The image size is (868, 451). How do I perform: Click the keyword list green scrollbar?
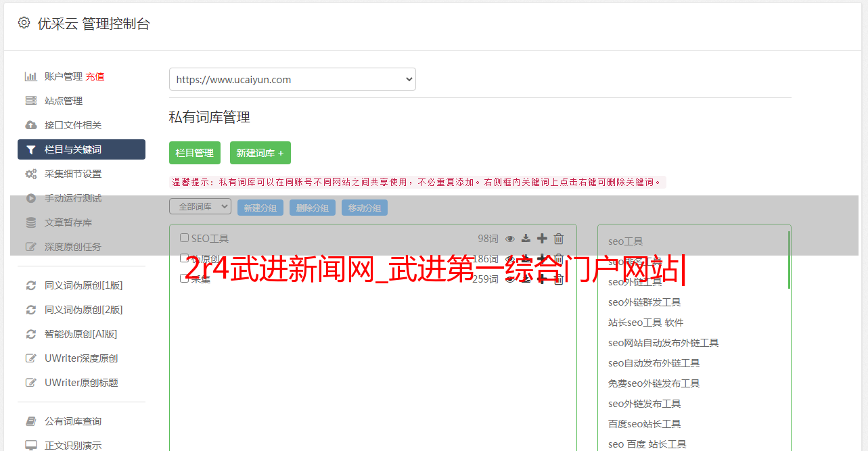point(789,260)
